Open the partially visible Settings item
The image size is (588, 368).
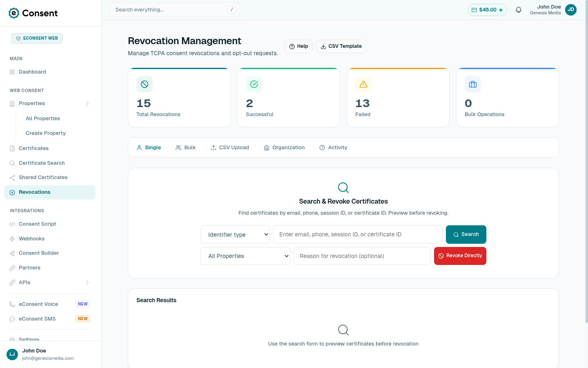click(x=50, y=339)
